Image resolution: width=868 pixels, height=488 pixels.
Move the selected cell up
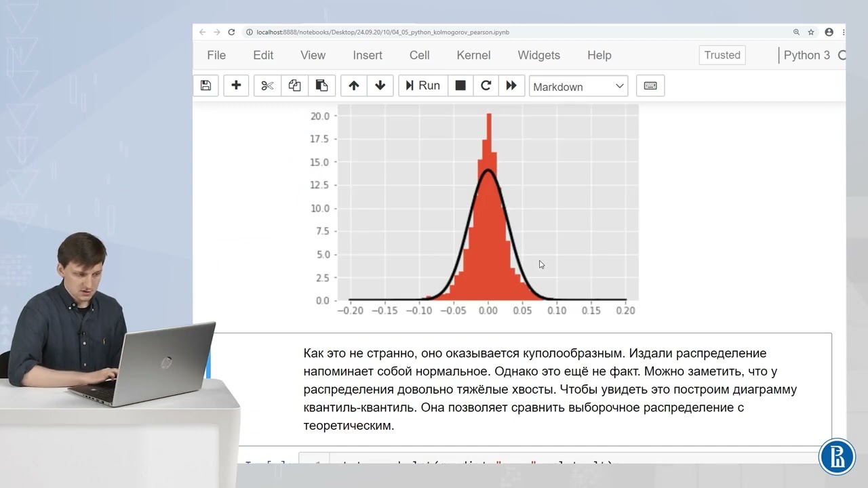tap(353, 85)
